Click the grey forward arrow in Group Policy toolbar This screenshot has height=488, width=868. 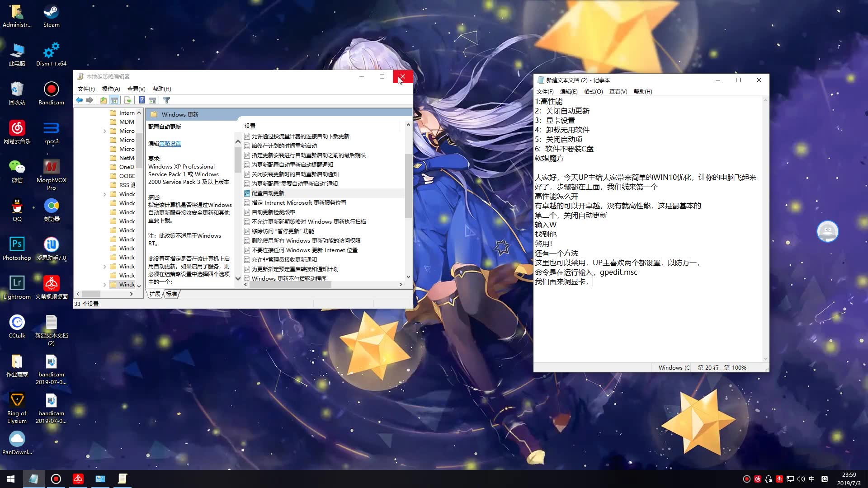(90, 100)
